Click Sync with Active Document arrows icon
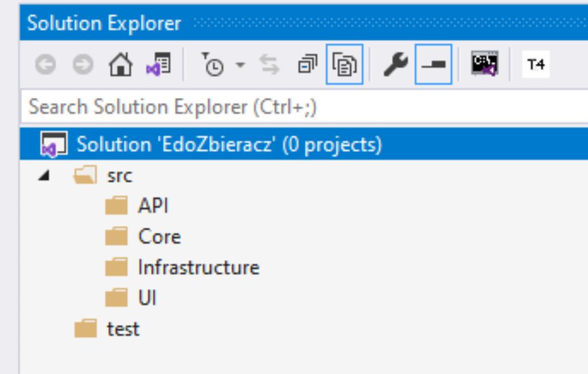Viewport: 588px width, 374px height. point(269,64)
